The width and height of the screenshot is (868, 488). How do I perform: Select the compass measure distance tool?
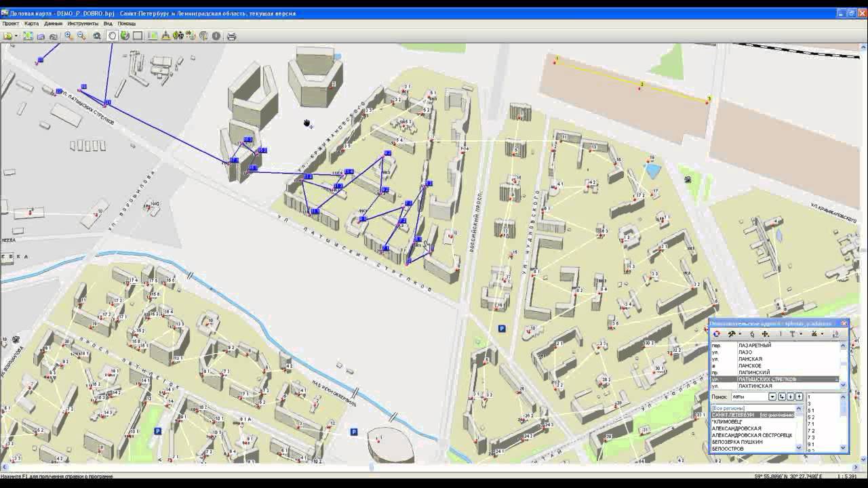165,36
